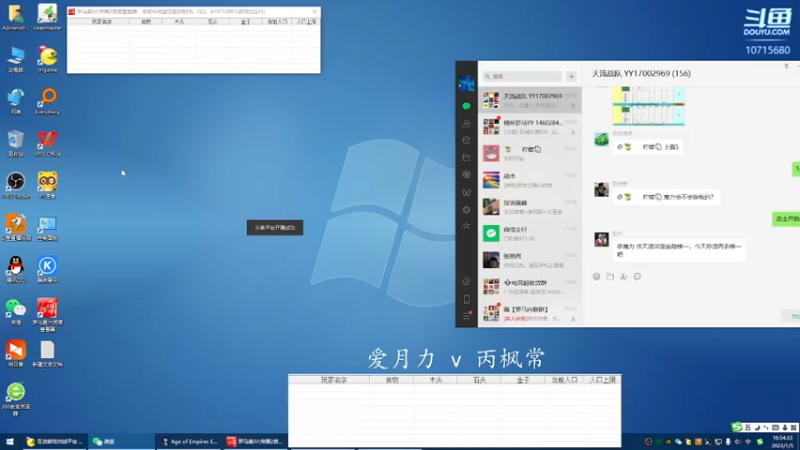Select the 罗马内战群 chat entry

coord(530,313)
